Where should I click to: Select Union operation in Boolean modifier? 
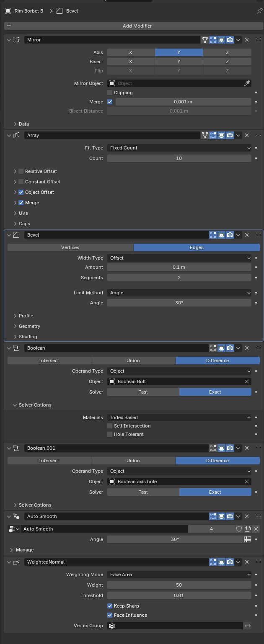(x=133, y=361)
